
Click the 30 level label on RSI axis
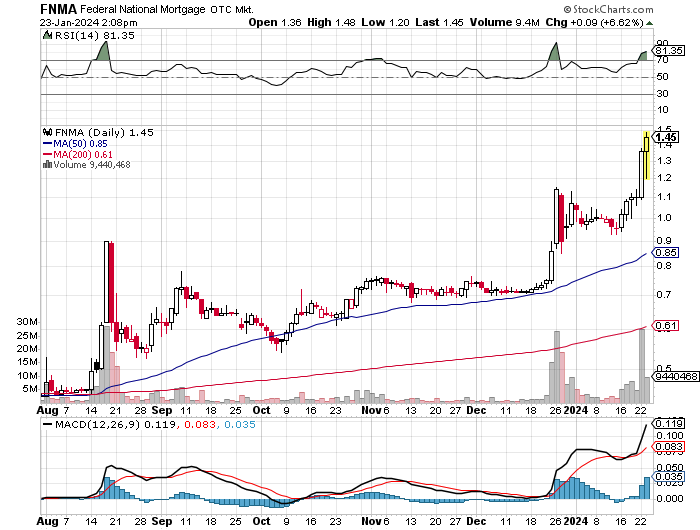(662, 94)
